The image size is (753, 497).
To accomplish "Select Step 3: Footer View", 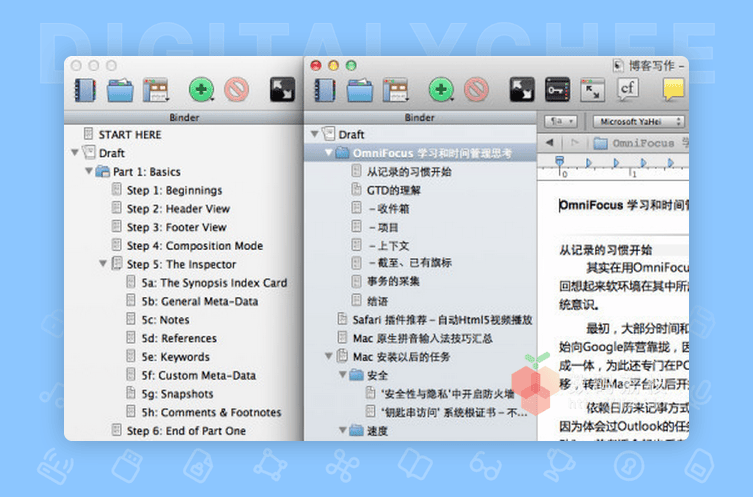I will tap(176, 227).
